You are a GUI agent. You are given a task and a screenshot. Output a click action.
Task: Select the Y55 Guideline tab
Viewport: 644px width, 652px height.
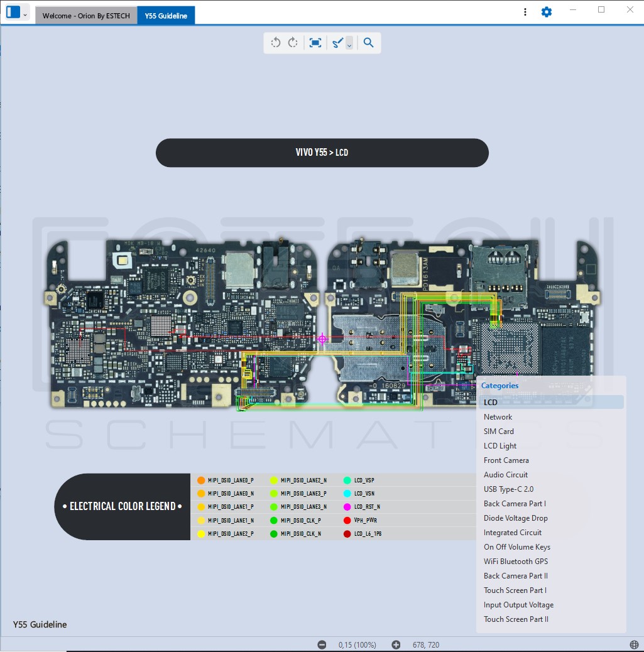coord(166,16)
